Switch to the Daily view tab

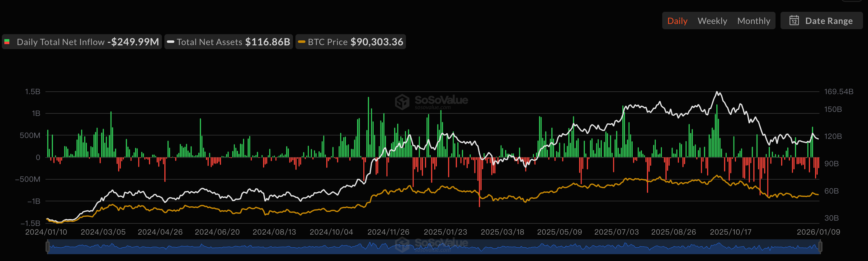tap(677, 21)
